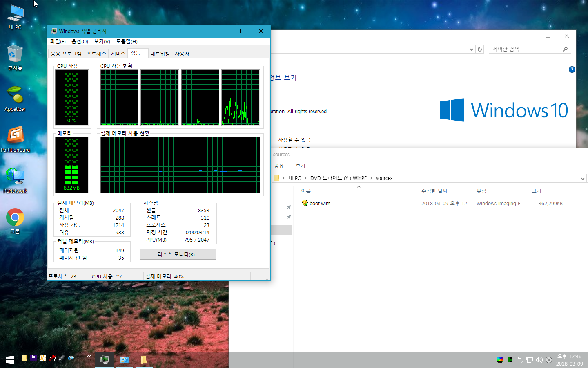Switch to the 사용자 tab
588x368 pixels.
pos(182,54)
